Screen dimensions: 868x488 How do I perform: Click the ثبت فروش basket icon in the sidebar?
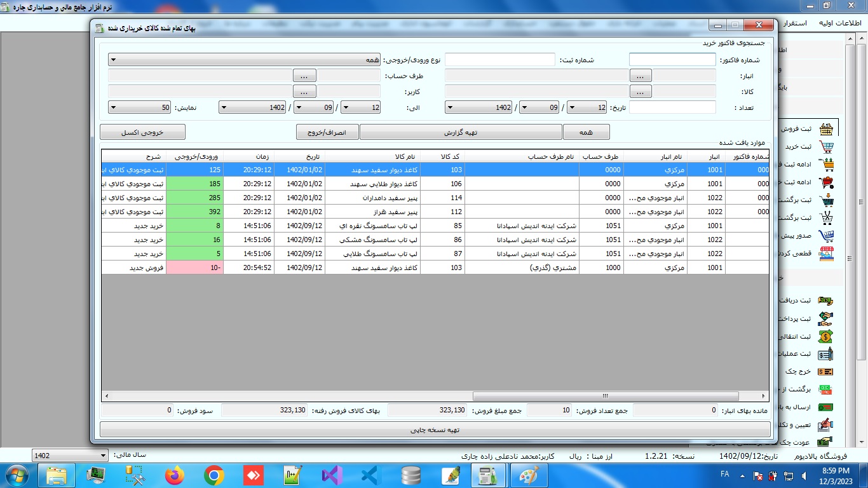826,129
